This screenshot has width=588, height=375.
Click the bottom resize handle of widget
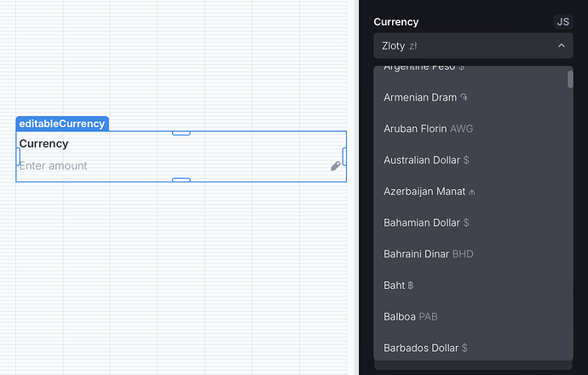click(182, 180)
